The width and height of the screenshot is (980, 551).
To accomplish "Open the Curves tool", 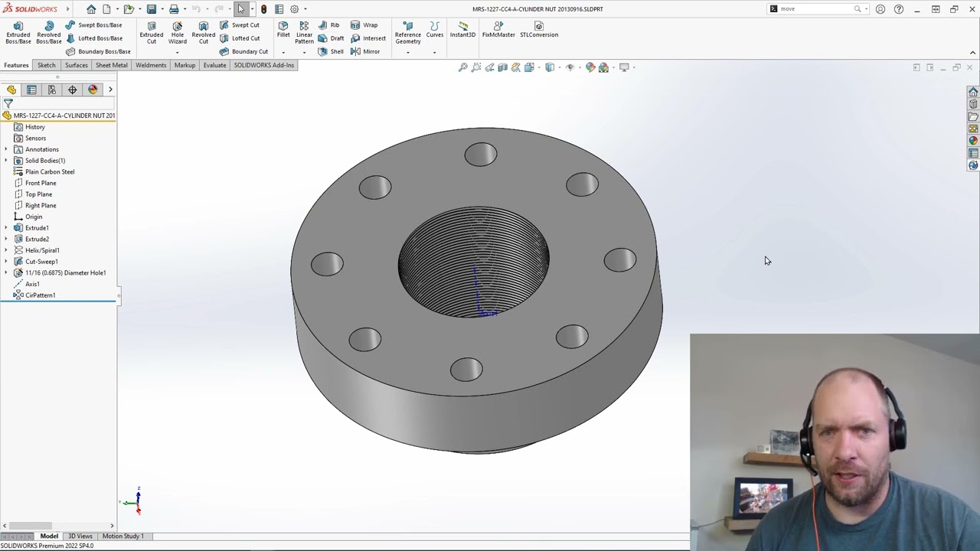I will point(435,30).
